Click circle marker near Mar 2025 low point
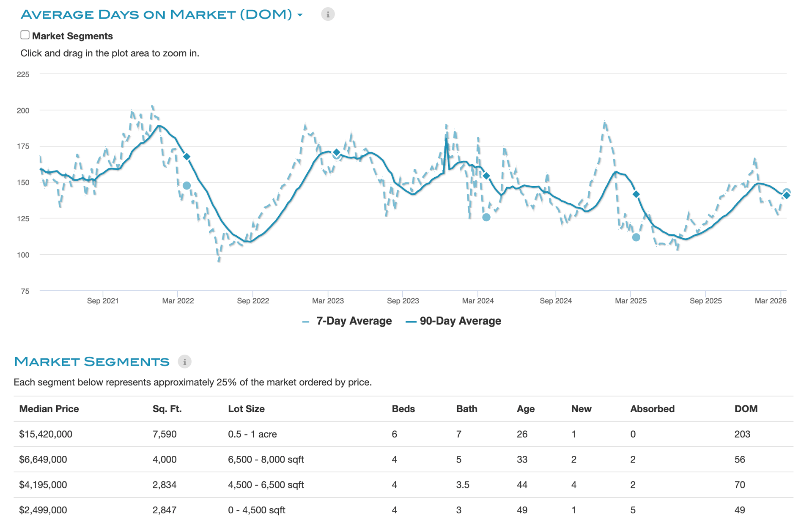 [636, 237]
